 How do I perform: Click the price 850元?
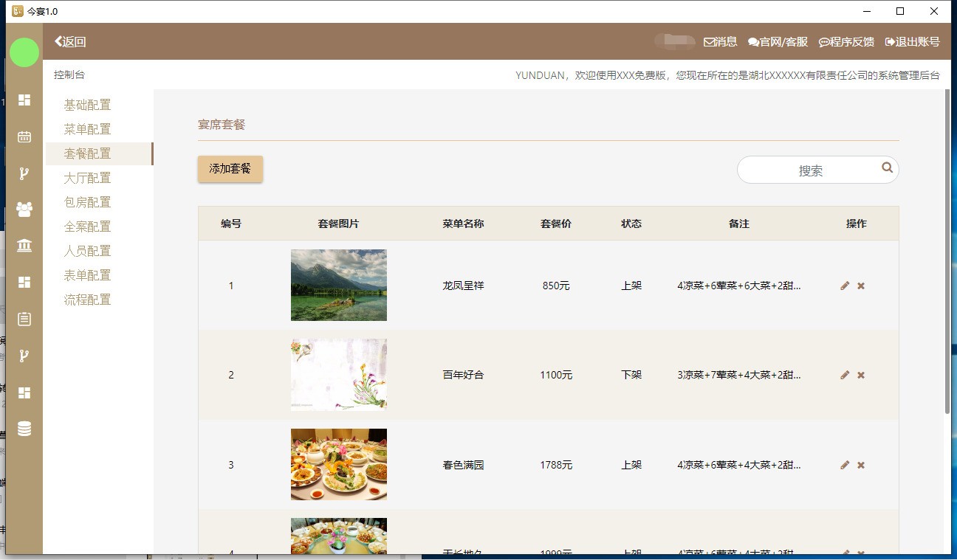(x=556, y=286)
